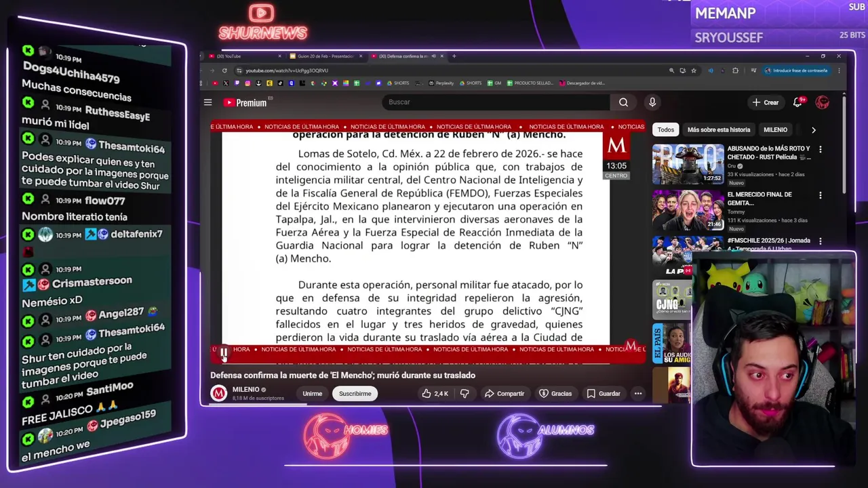Close the Guion 20 de Feb tab

click(x=361, y=56)
